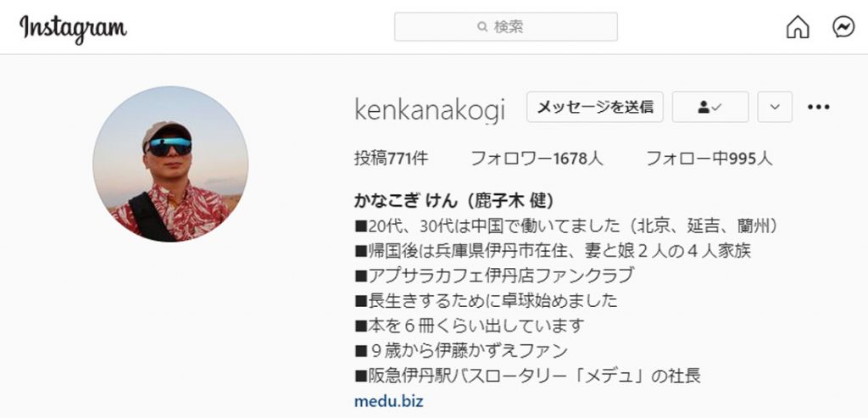868x418 pixels.
Task: View the フォロー中995人 following list
Action: [x=709, y=159]
